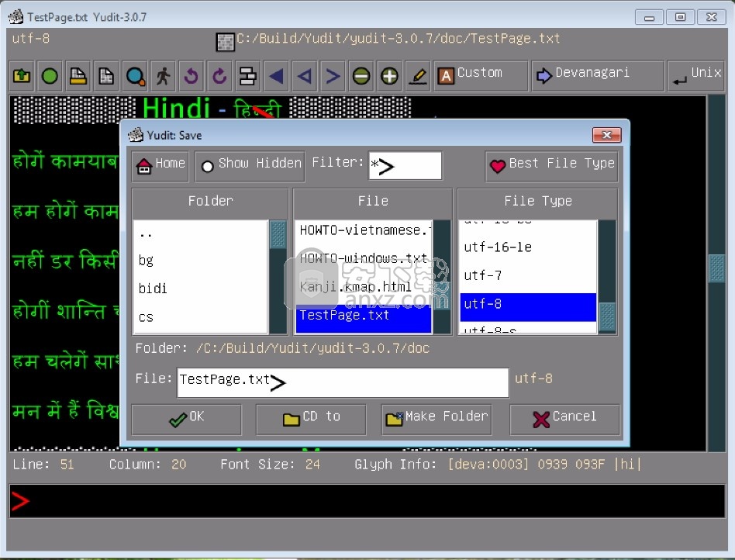Click the File Type column header

pyautogui.click(x=537, y=201)
